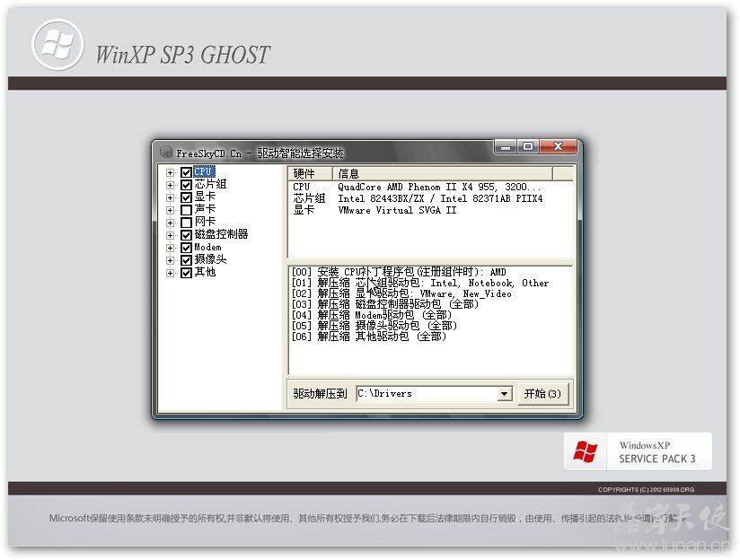
Task: Click log line [03] 磁盘控制器驱动包
Action: (385, 304)
